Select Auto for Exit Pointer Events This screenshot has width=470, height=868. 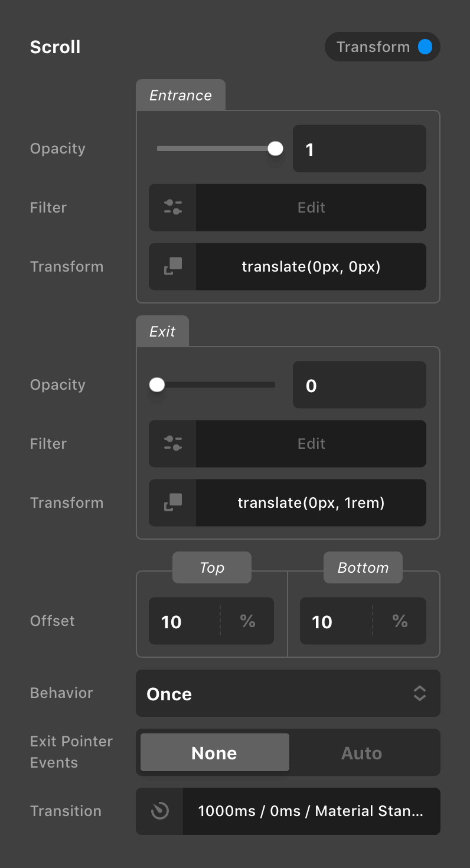tap(361, 753)
